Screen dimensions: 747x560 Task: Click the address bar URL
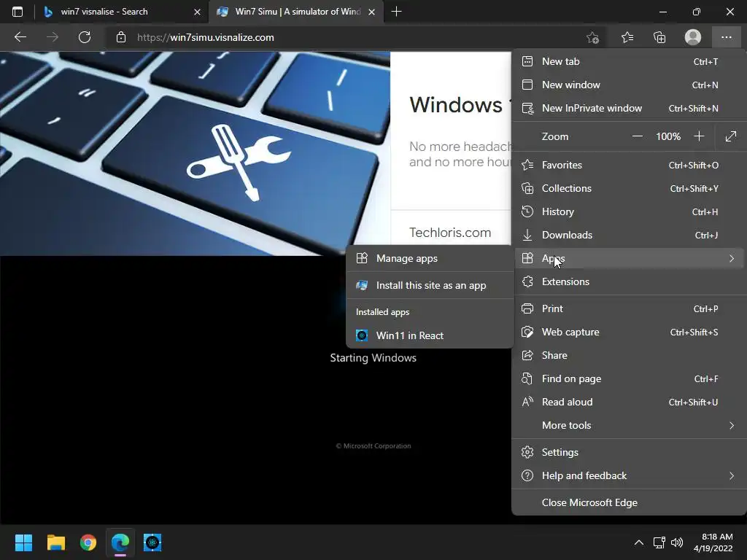(x=205, y=37)
